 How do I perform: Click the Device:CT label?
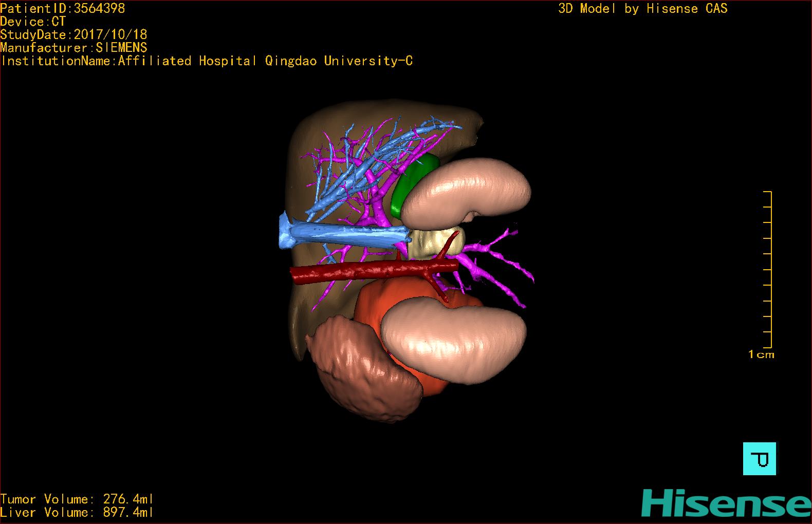[33, 22]
